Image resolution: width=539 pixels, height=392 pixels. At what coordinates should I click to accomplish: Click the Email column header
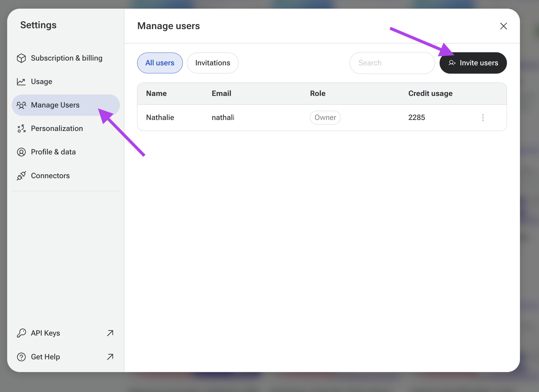[221, 94]
